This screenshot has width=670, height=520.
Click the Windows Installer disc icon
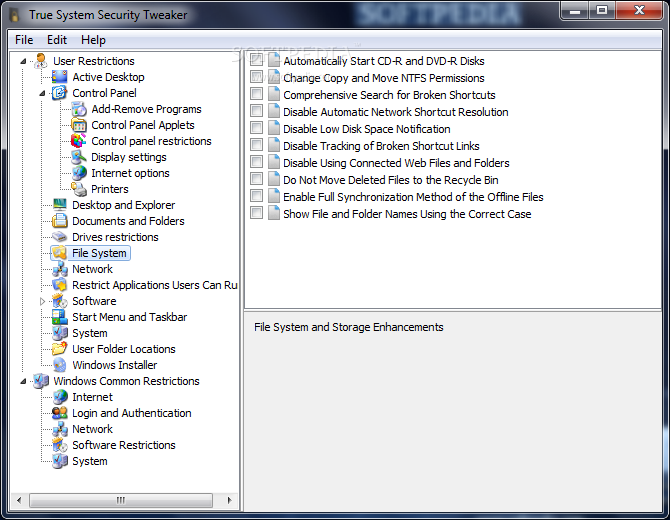(59, 365)
